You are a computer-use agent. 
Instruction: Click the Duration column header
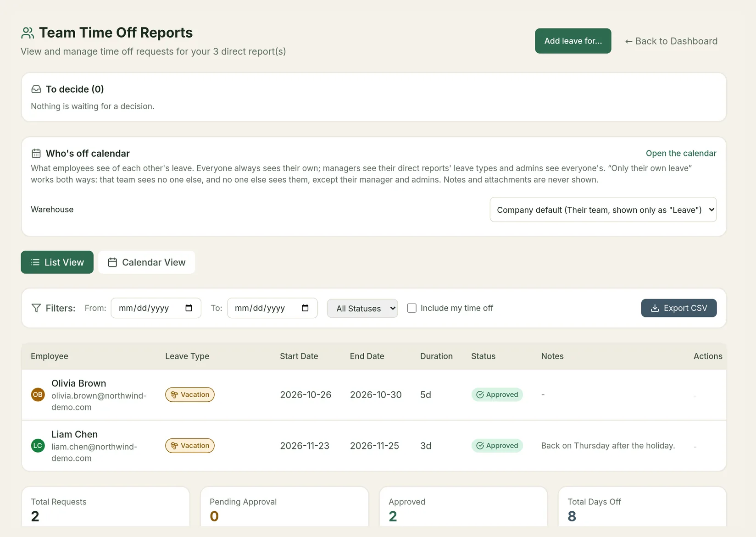436,356
